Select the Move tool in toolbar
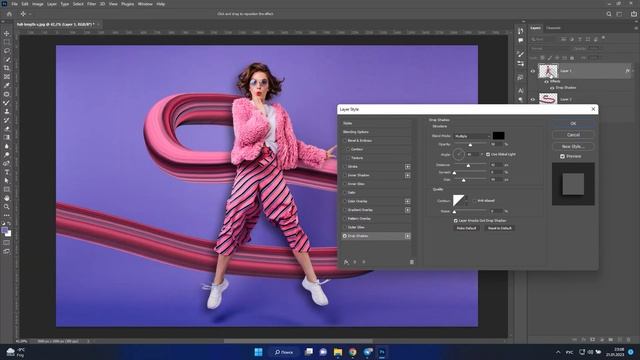640x360 pixels. [x=7, y=33]
